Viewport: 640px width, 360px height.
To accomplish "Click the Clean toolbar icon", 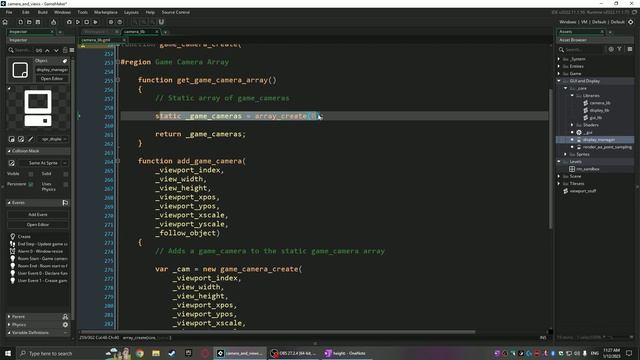I will click(x=96, y=22).
